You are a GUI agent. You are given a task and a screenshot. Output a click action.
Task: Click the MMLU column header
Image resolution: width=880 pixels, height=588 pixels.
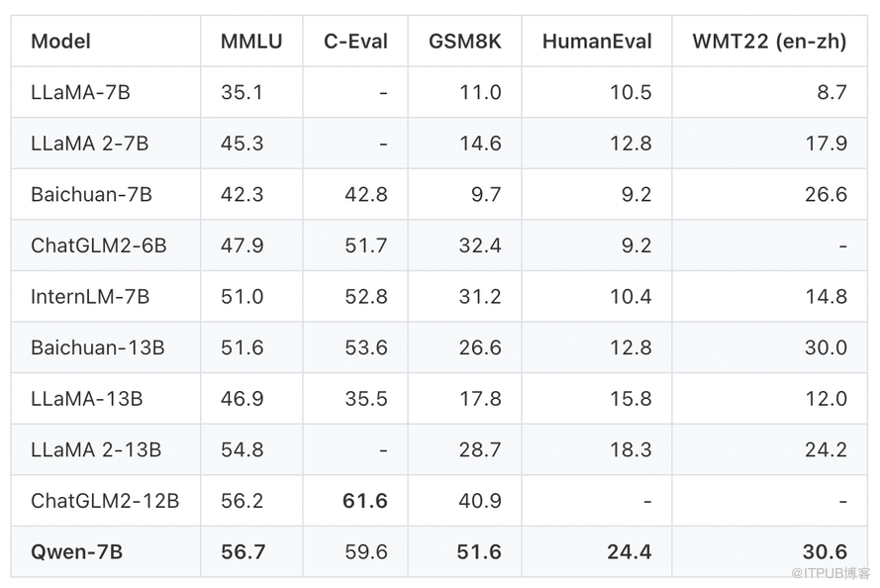251,42
